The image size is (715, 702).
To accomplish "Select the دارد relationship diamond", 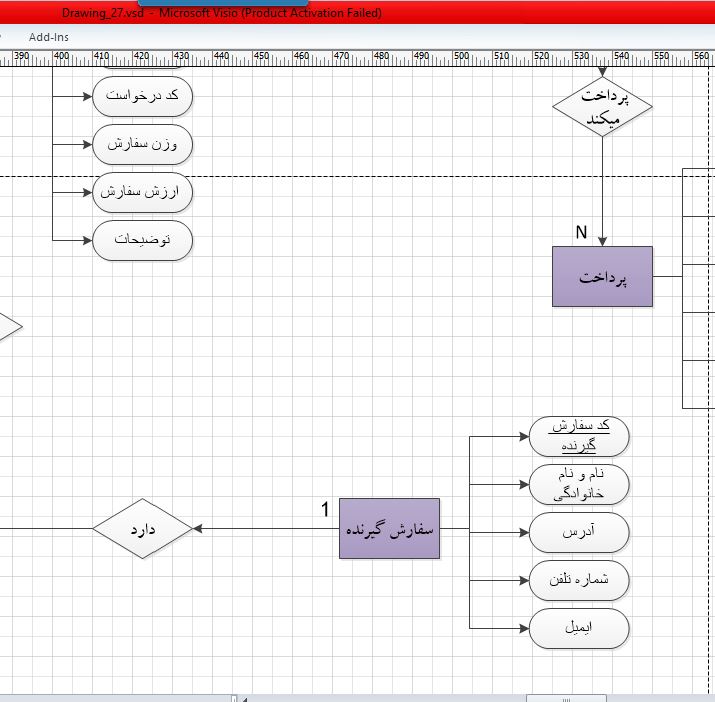I will click(143, 529).
